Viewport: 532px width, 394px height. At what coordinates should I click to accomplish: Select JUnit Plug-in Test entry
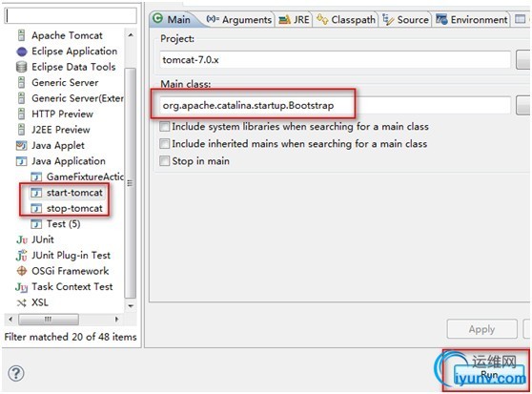72,256
